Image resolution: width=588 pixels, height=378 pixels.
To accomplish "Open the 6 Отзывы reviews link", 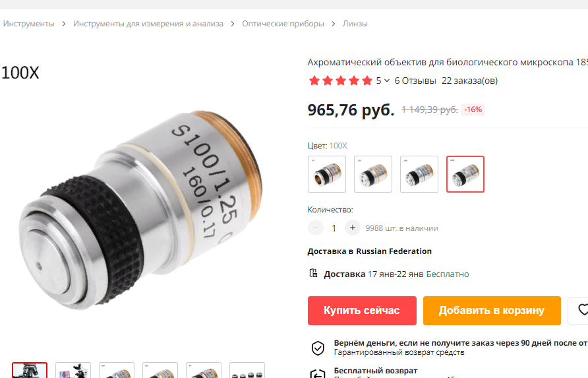I will [415, 80].
